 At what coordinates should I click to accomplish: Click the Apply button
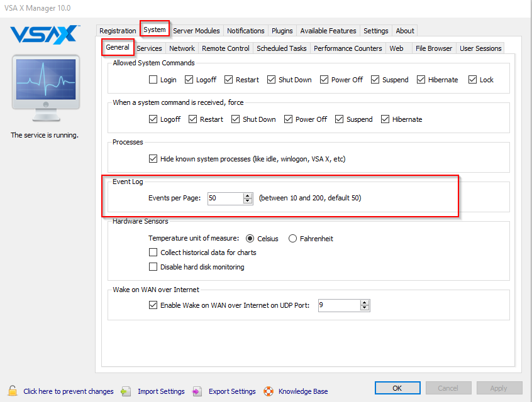click(x=499, y=388)
